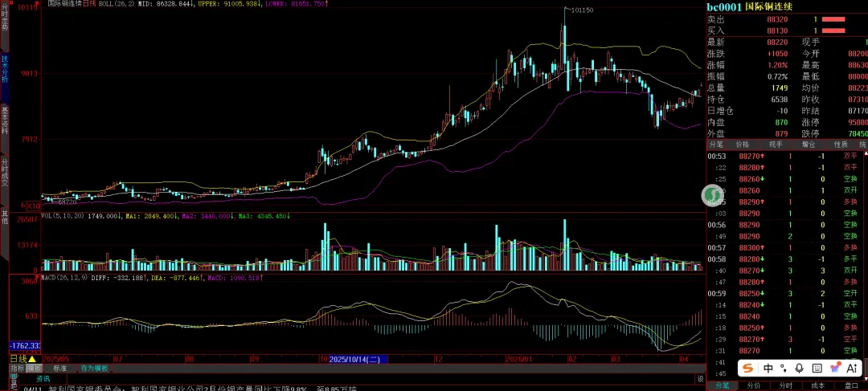Click the 设 settings button near news bar
Viewport: 868px width, 391px height.
point(700,380)
